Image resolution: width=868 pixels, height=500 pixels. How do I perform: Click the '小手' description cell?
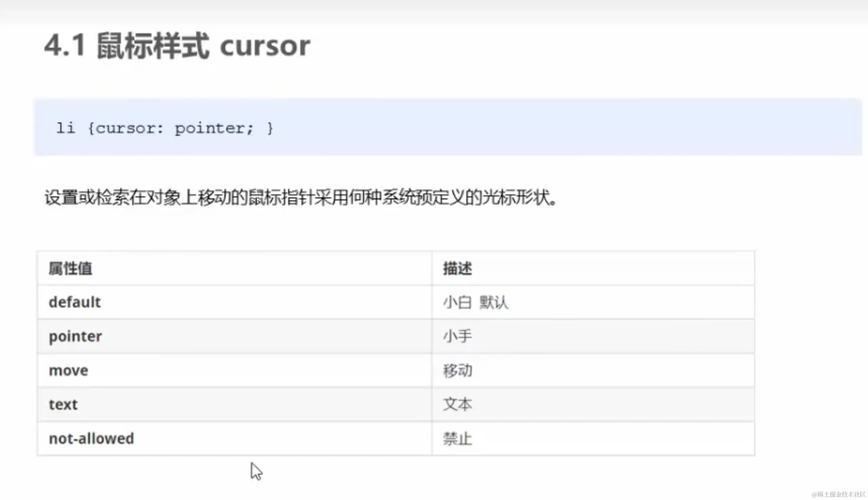458,336
